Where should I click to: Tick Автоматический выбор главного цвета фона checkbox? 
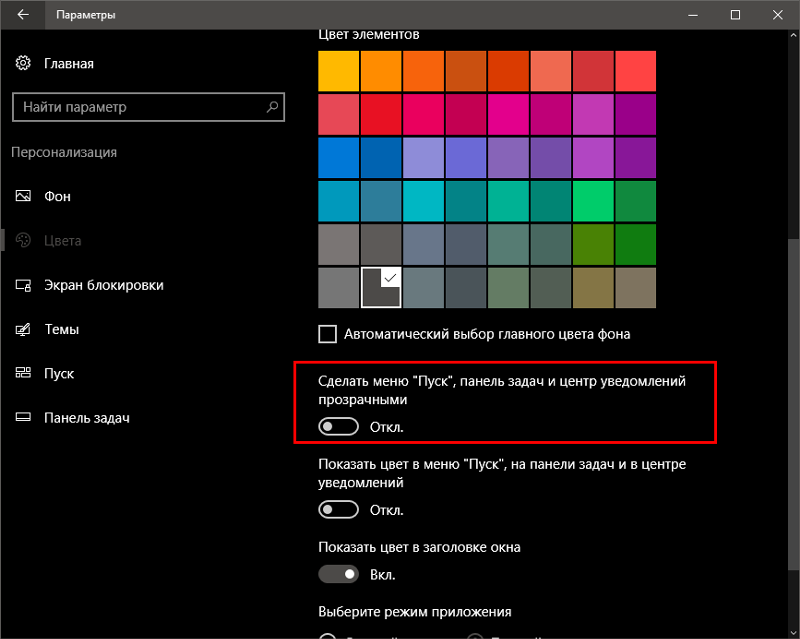point(327,334)
